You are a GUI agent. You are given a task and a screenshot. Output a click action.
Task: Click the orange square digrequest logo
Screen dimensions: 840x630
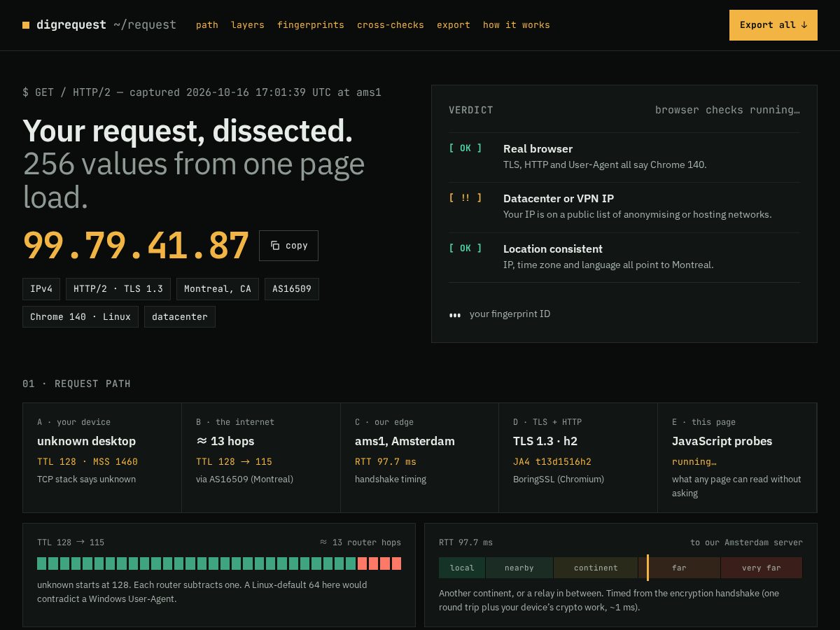pyautogui.click(x=26, y=25)
